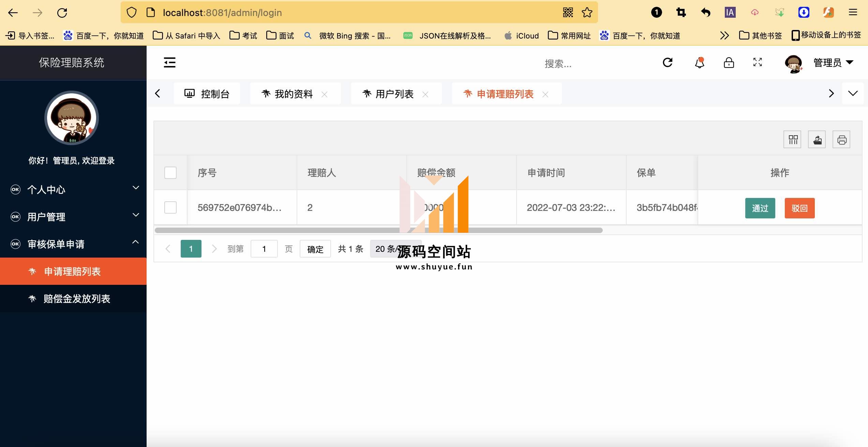The height and width of the screenshot is (447, 868).
Task: Check the select-all checkbox in table header
Action: click(x=170, y=173)
